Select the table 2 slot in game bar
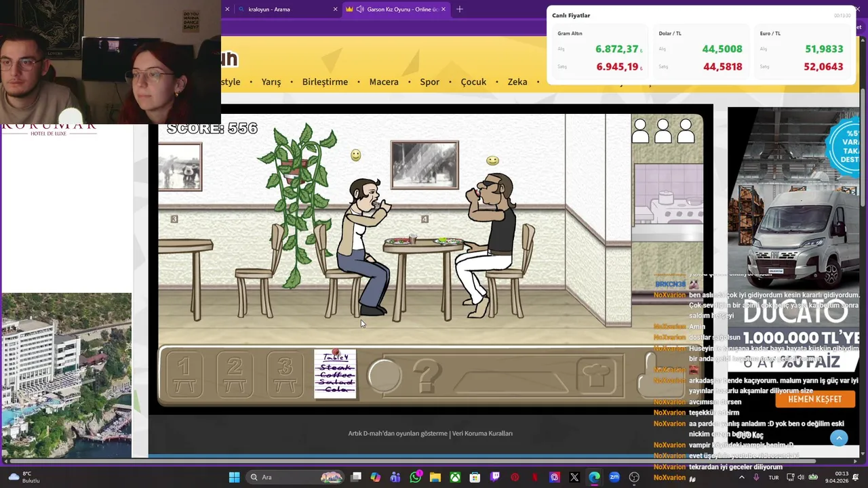This screenshot has height=488, width=868. click(x=235, y=375)
